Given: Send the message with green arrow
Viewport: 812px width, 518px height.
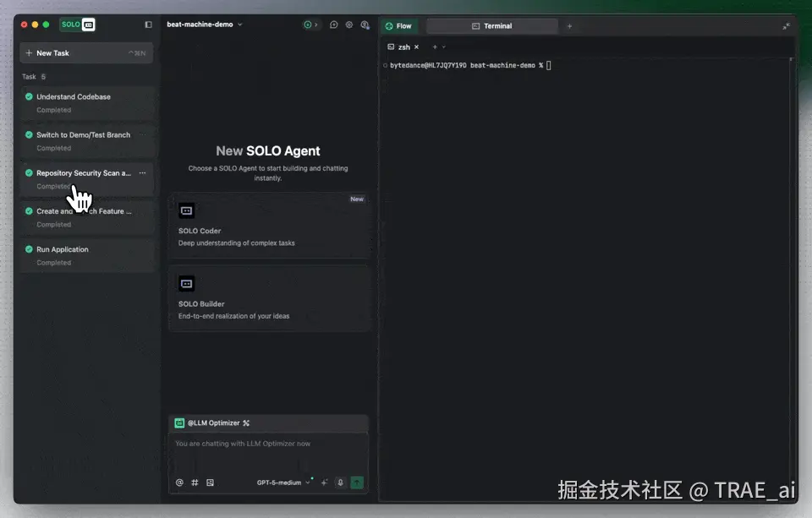Looking at the screenshot, I should pos(357,483).
